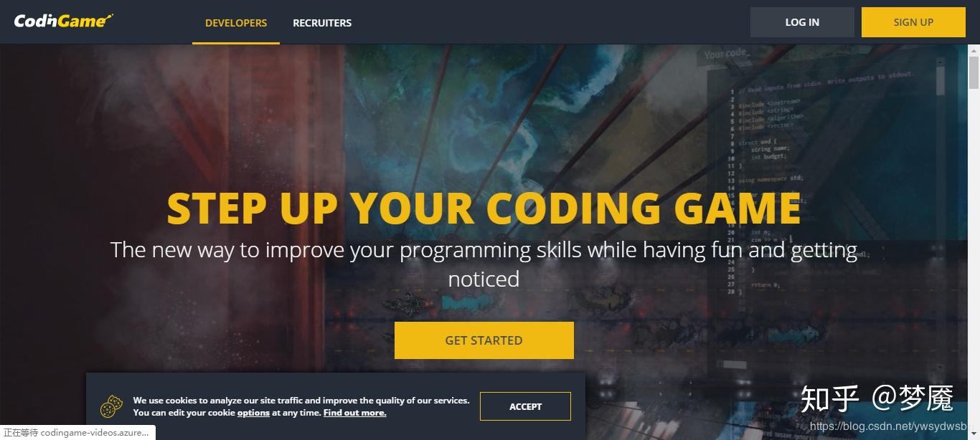Click the page vertical scrollbar thumb
This screenshot has height=440, width=980.
(974, 72)
